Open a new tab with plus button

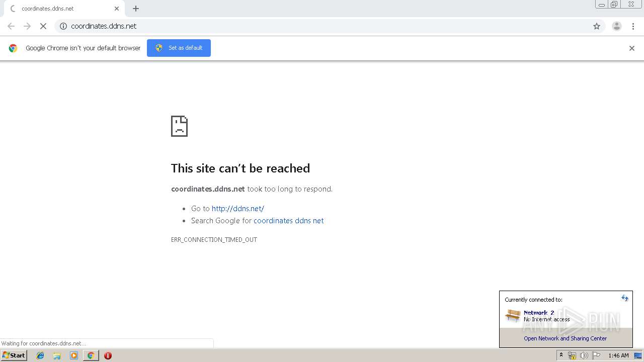[x=136, y=9]
